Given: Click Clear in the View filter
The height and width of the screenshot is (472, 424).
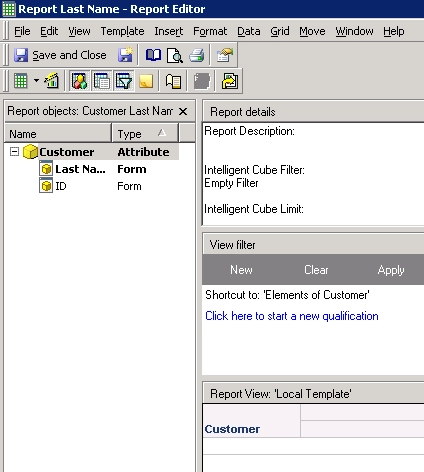Looking at the screenshot, I should pyautogui.click(x=316, y=270).
